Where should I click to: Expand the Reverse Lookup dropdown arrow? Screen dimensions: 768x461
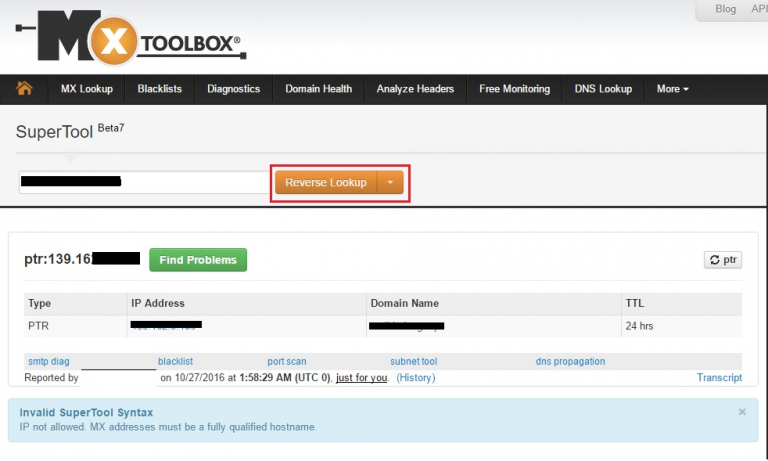point(391,183)
